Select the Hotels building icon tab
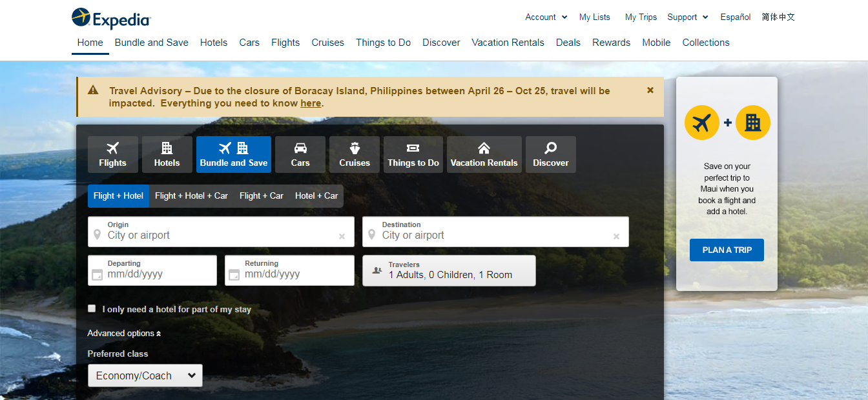Image resolution: width=868 pixels, height=400 pixels. [167, 155]
